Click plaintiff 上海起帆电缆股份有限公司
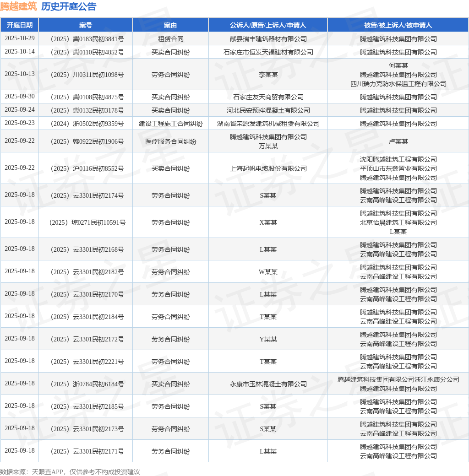This screenshot has height=476, width=469. tap(268, 169)
